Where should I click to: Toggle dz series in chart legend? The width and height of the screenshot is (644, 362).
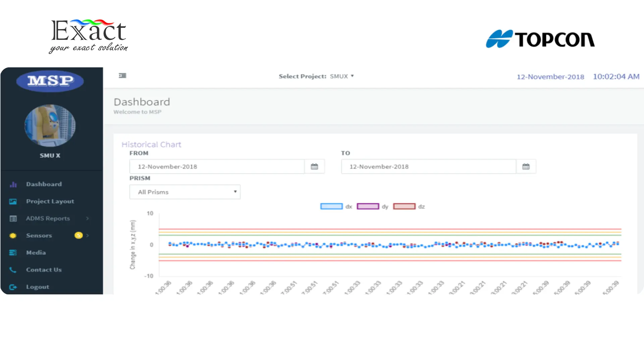point(404,206)
